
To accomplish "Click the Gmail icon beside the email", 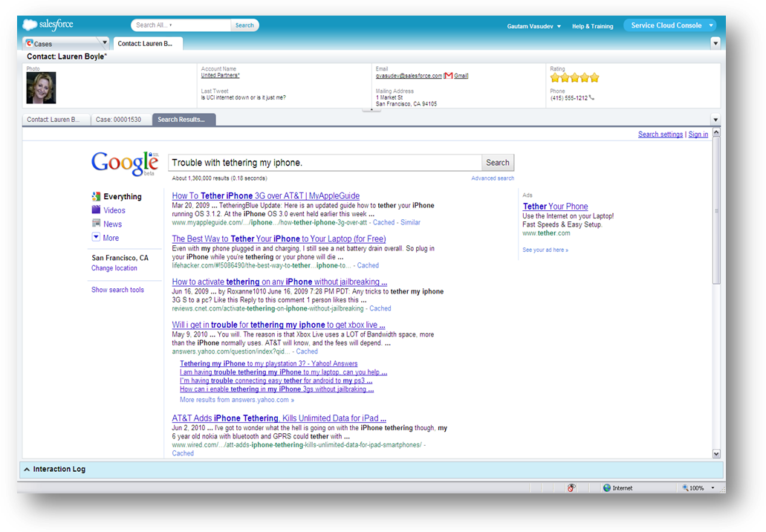I will [449, 76].
